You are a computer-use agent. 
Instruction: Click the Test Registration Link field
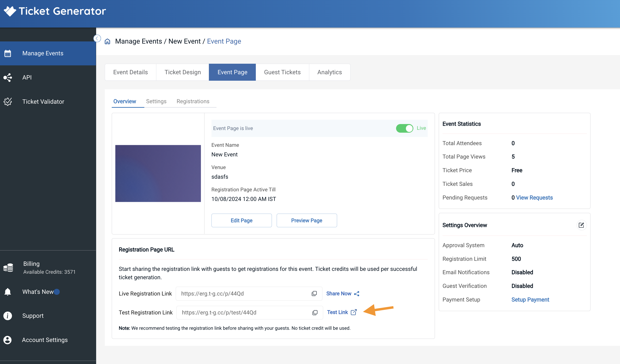click(x=250, y=313)
